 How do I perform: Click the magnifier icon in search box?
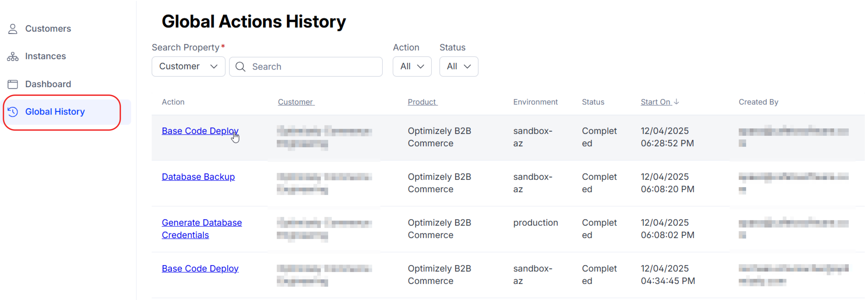pos(240,67)
